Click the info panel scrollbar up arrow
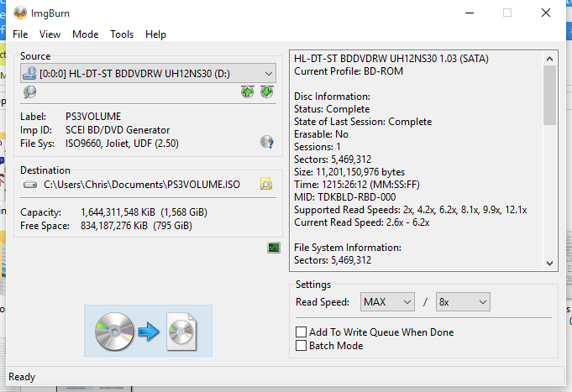Viewport: 572px width, 392px height. pos(550,59)
